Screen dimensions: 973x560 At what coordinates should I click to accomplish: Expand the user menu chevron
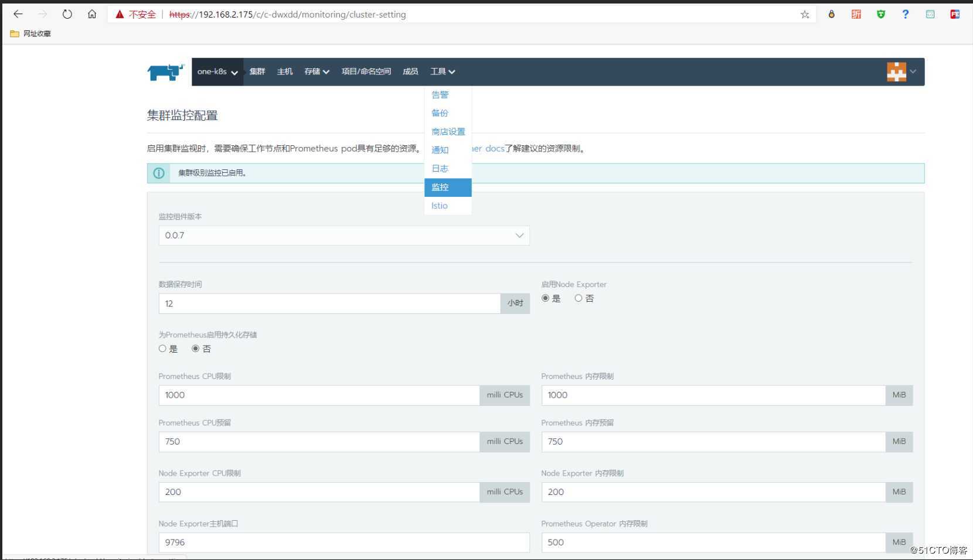click(913, 71)
